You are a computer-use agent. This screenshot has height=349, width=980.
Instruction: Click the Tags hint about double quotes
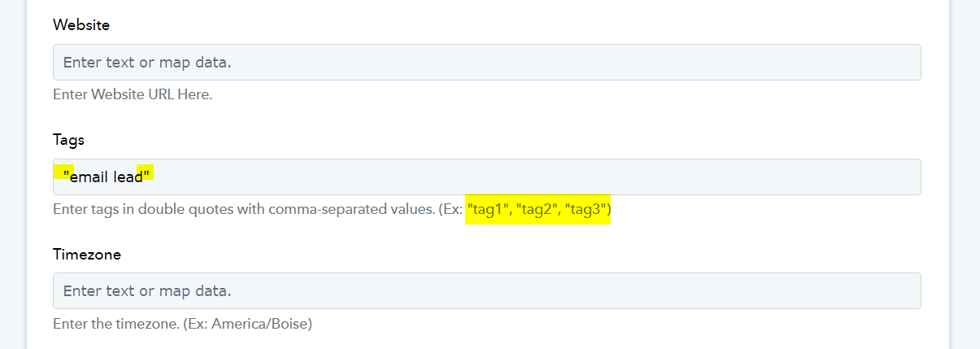(x=332, y=209)
